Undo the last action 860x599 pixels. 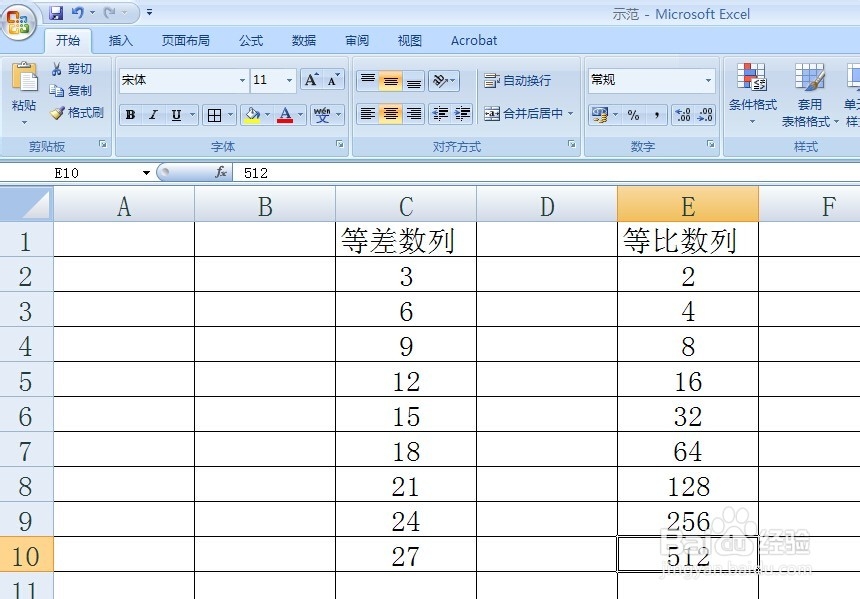click(77, 13)
